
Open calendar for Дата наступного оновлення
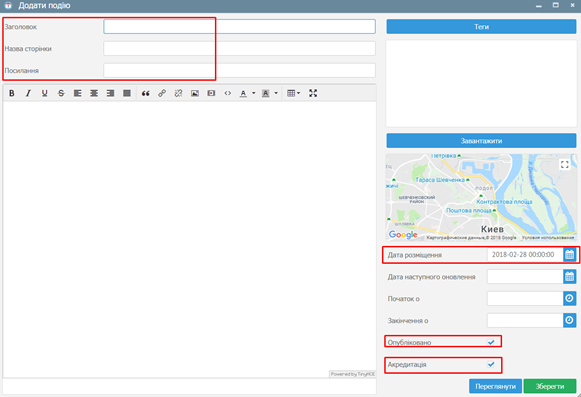point(570,277)
